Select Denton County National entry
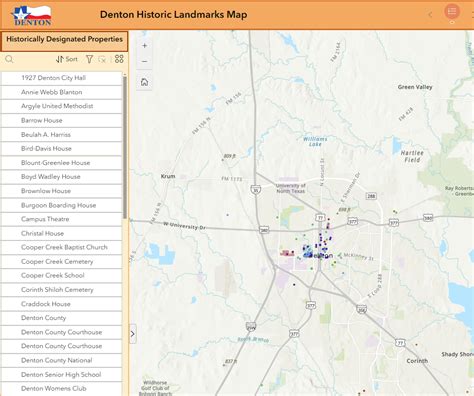Viewport: 474px width, 396px height. click(61, 360)
